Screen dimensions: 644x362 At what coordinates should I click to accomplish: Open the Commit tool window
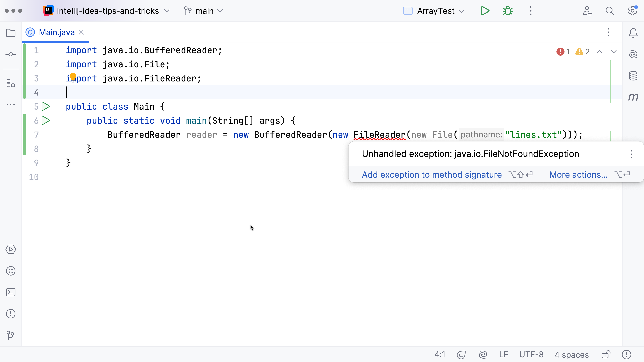tap(11, 54)
